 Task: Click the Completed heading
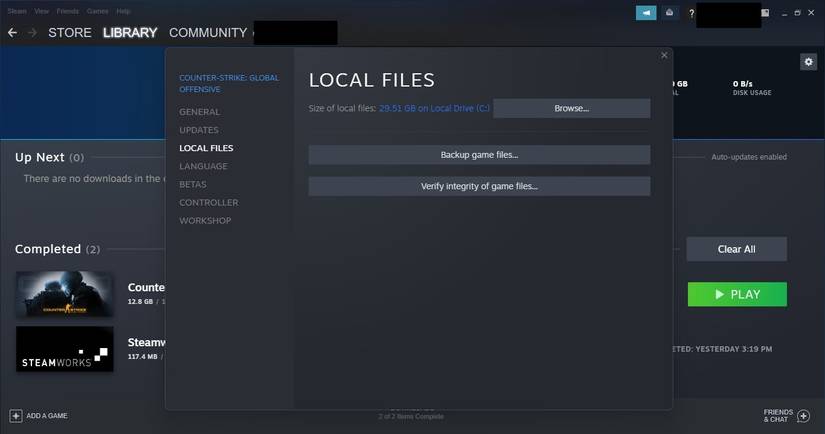coord(48,249)
